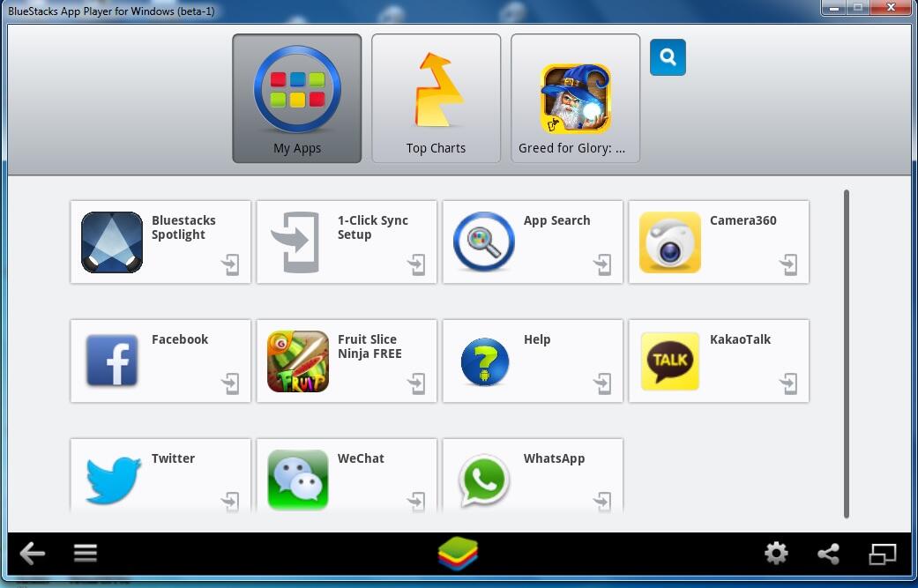Click the blue search button
Image resolution: width=918 pixels, height=588 pixels.
point(668,57)
